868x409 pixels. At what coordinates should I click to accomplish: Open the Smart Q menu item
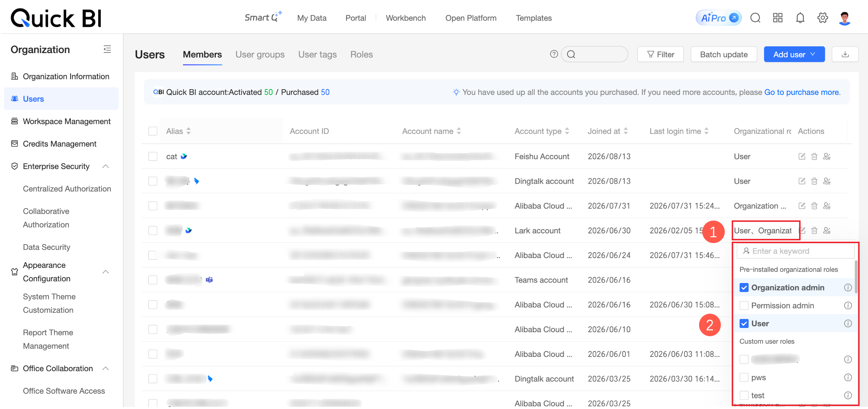[x=263, y=17]
